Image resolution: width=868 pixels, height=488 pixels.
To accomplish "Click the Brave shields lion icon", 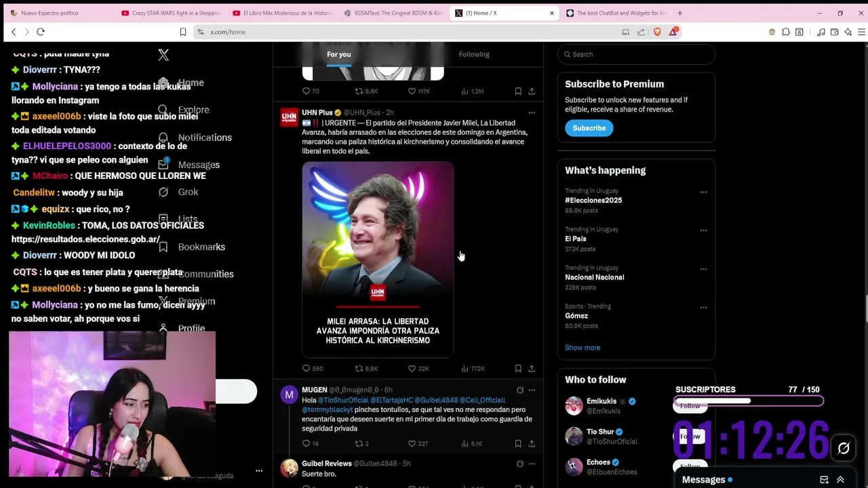I will point(657,32).
